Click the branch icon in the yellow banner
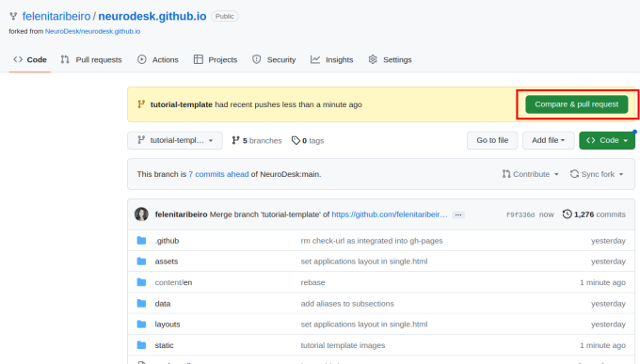The height and width of the screenshot is (364, 640). [141, 104]
